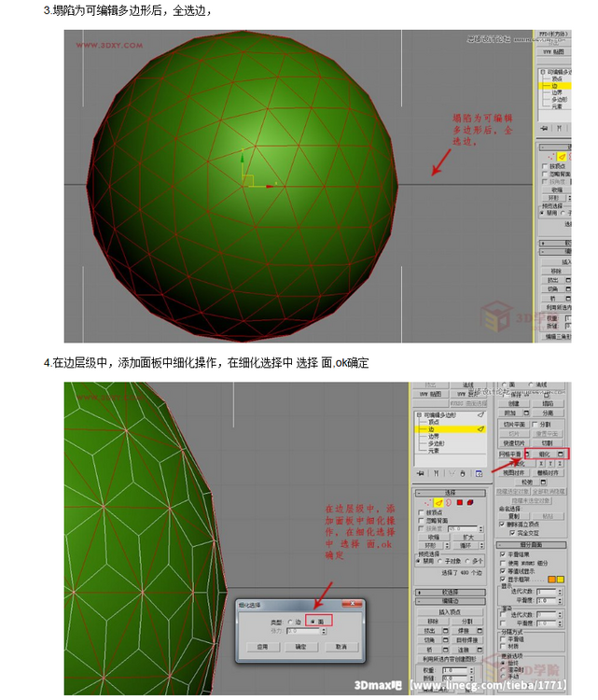The image size is (598, 700).
Task: Collapse the 编辑边 rollout header
Action: (450, 601)
